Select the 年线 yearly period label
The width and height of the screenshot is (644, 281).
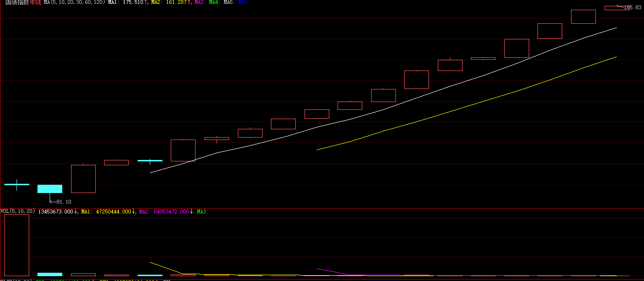[x=36, y=2]
